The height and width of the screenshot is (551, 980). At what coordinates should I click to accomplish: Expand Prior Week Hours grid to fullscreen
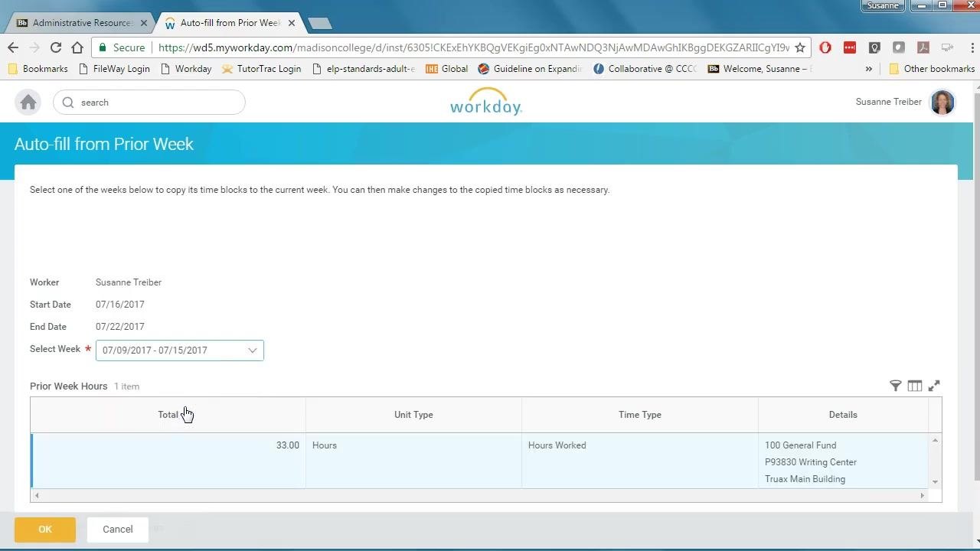(934, 386)
